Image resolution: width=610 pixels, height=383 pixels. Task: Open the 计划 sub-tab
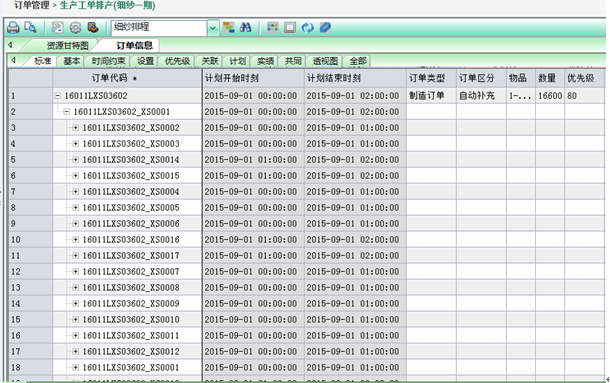click(237, 61)
